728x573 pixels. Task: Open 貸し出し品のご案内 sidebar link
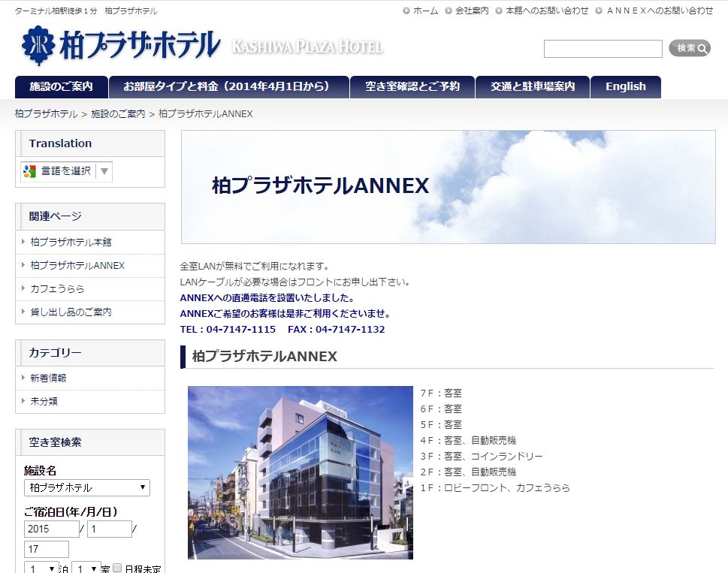point(71,312)
